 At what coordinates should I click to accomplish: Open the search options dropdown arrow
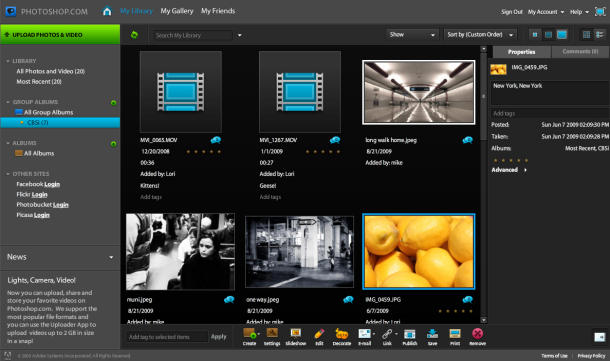pyautogui.click(x=240, y=35)
